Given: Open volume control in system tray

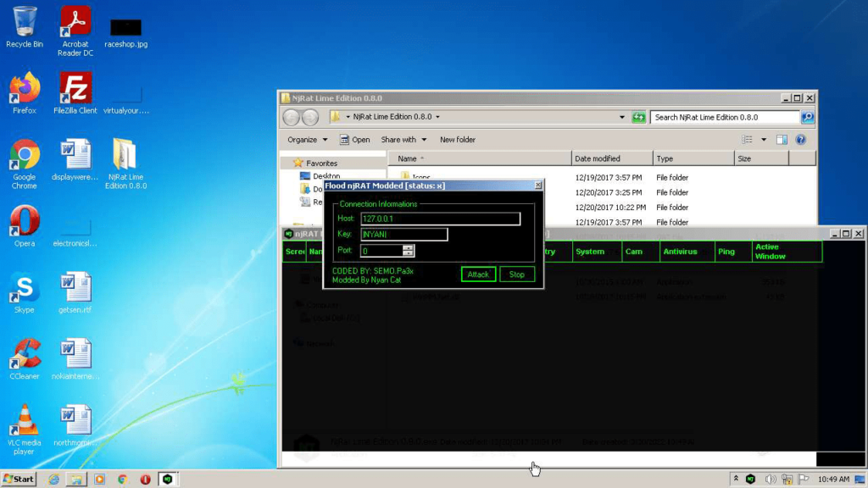Looking at the screenshot, I should click(x=770, y=480).
